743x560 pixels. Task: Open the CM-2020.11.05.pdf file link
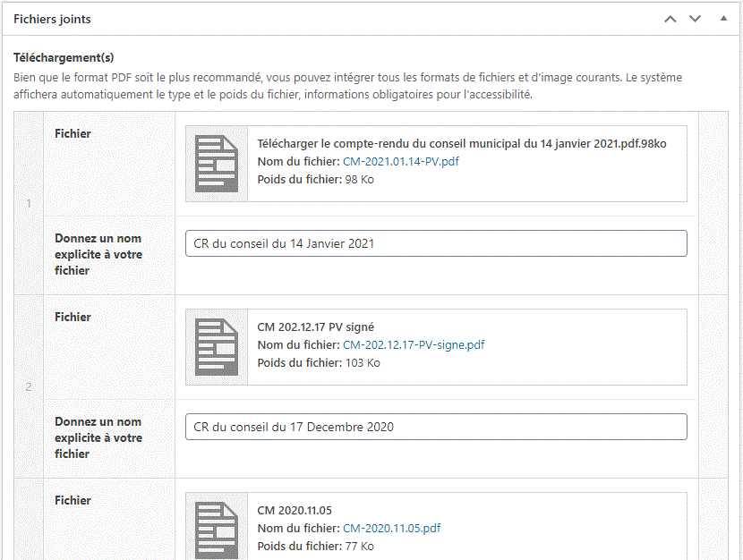[x=391, y=529]
